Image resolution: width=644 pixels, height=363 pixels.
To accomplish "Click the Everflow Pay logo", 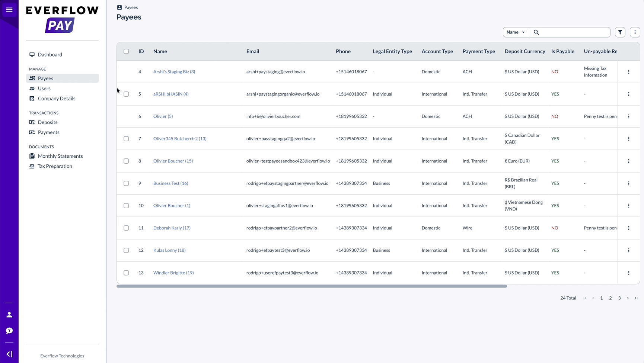I will point(62,20).
